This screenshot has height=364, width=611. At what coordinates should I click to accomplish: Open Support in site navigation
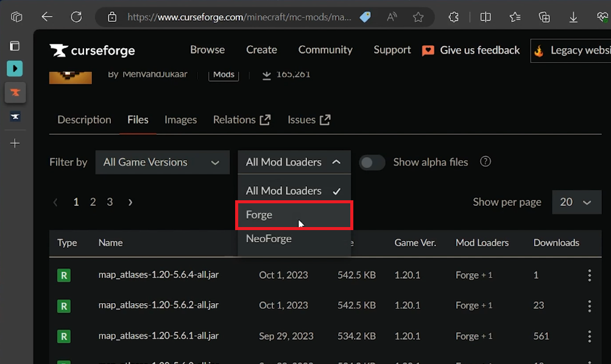[x=392, y=50]
